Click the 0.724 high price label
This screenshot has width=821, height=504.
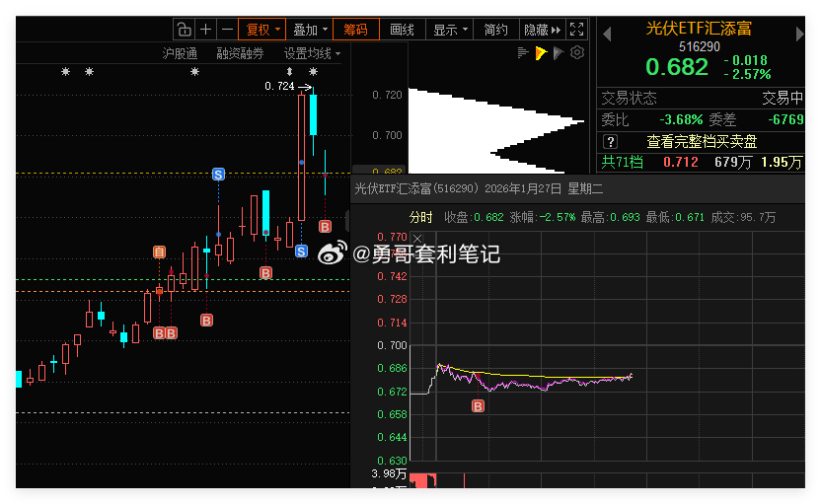click(x=279, y=87)
